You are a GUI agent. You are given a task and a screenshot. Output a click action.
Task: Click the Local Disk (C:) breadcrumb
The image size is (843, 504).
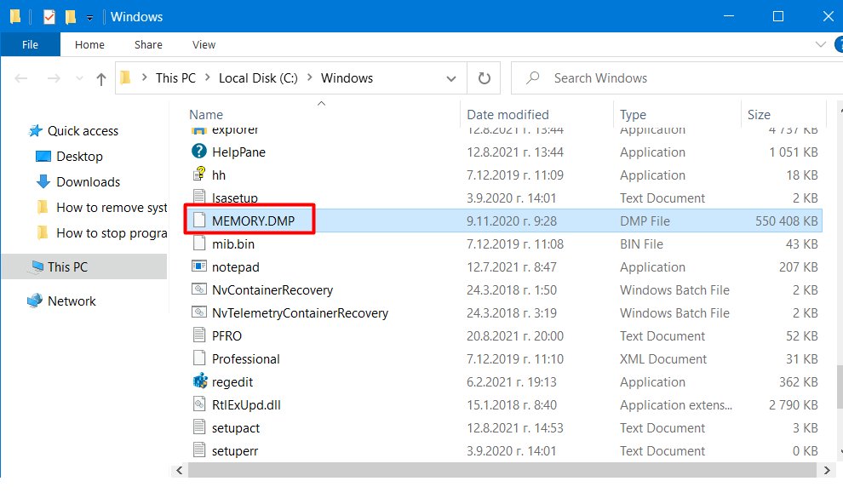point(258,78)
